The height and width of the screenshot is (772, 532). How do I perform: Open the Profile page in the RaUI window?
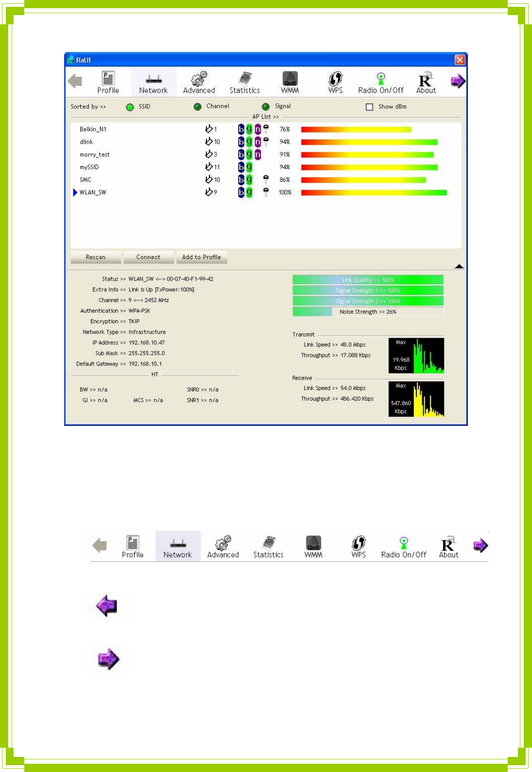[108, 82]
